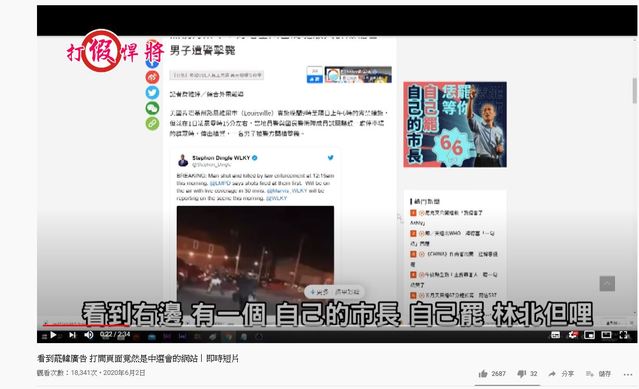Enter fullscreen mode
This screenshot has height=389, width=639.
click(x=624, y=335)
